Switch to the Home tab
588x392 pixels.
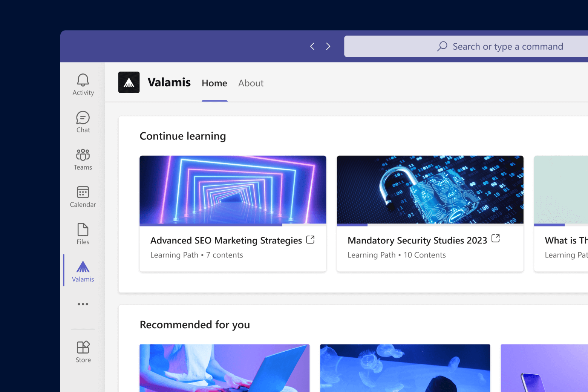(x=214, y=83)
